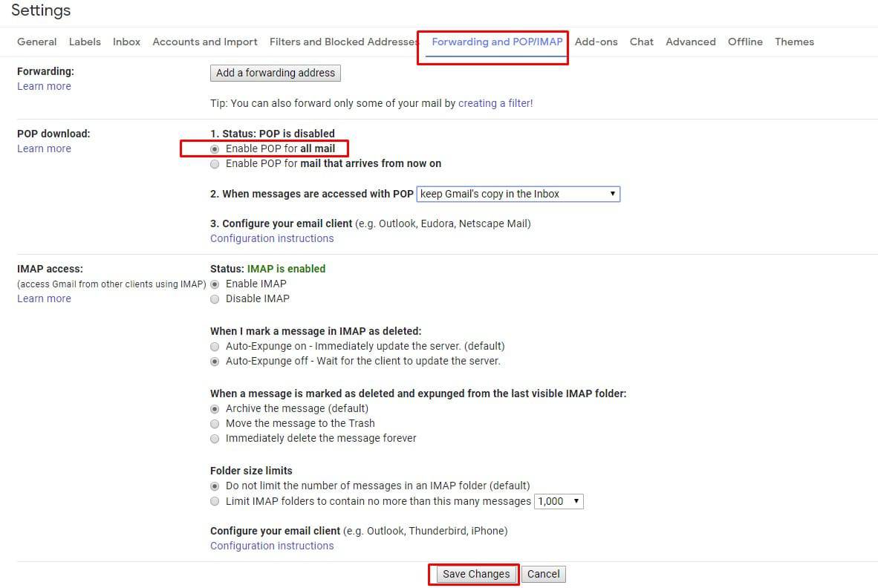Go to Filters and Blocked Addresses tab
This screenshot has height=588, width=878.
343,42
